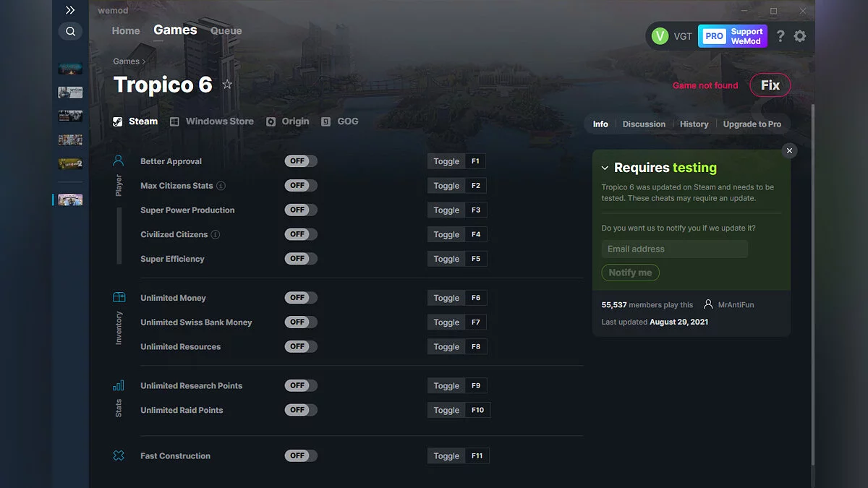
Task: Click Toggle button for Super Efficiency
Action: pyautogui.click(x=446, y=259)
